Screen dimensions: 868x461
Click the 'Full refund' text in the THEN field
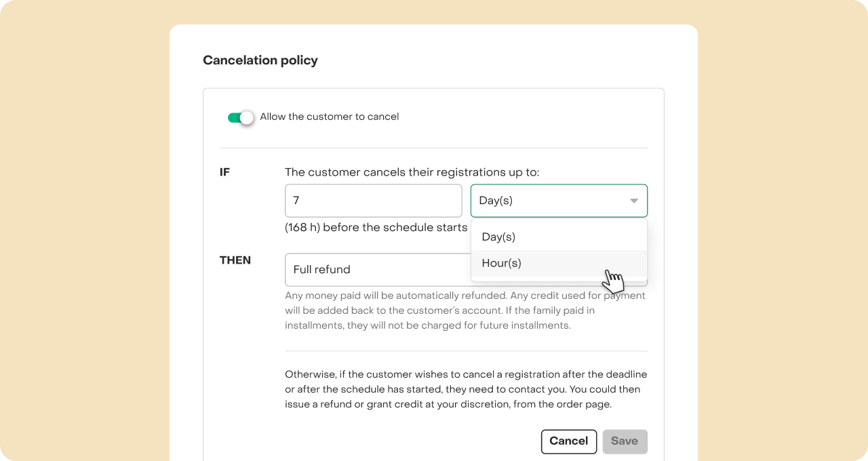tap(321, 270)
